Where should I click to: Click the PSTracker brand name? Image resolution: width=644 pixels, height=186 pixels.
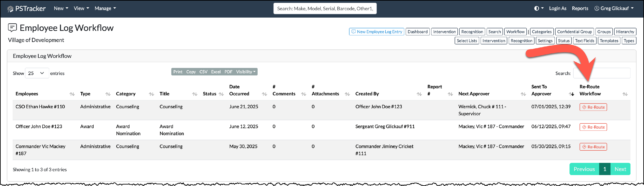coord(30,9)
